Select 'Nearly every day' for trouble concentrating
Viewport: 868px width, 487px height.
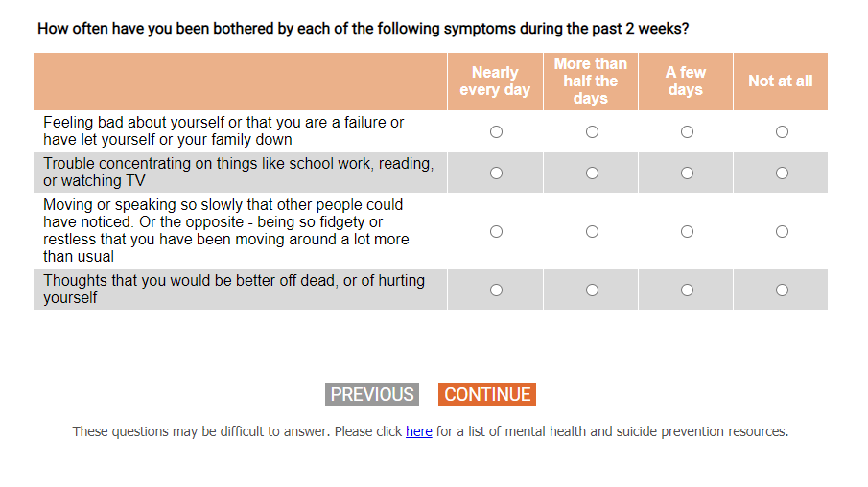coord(496,174)
